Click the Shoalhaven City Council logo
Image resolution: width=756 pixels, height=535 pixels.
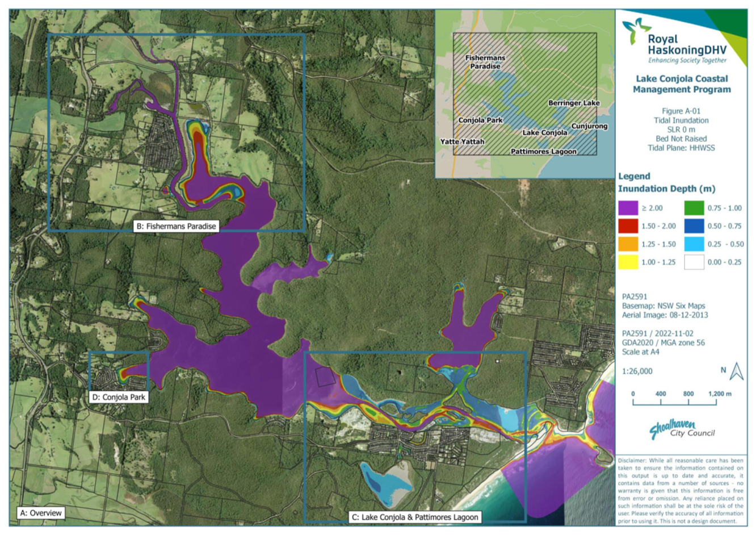682,429
